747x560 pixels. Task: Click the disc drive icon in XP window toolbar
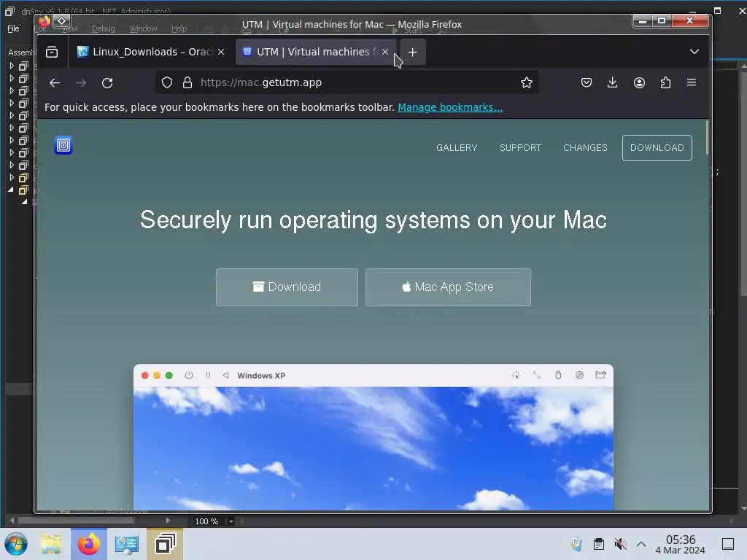579,375
